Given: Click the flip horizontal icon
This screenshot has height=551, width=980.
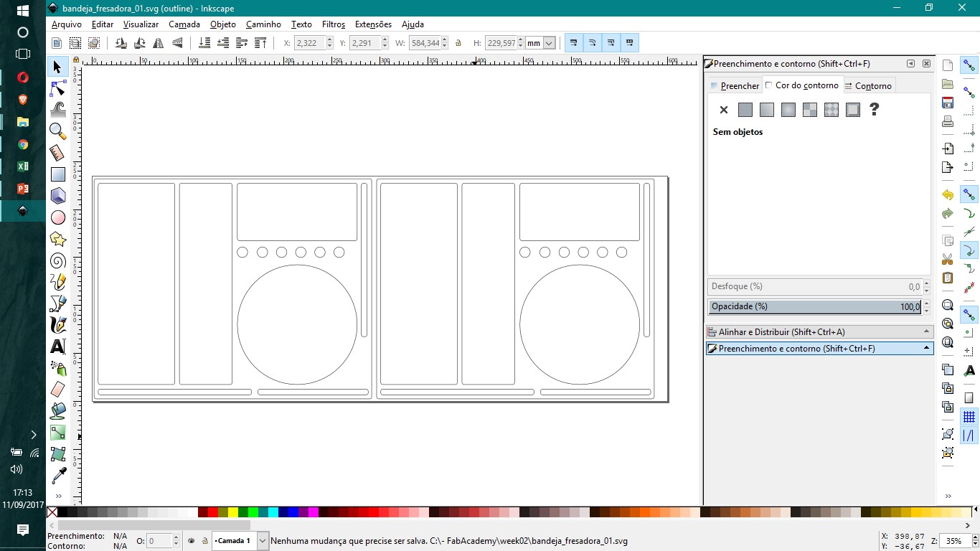Looking at the screenshot, I should (x=159, y=43).
